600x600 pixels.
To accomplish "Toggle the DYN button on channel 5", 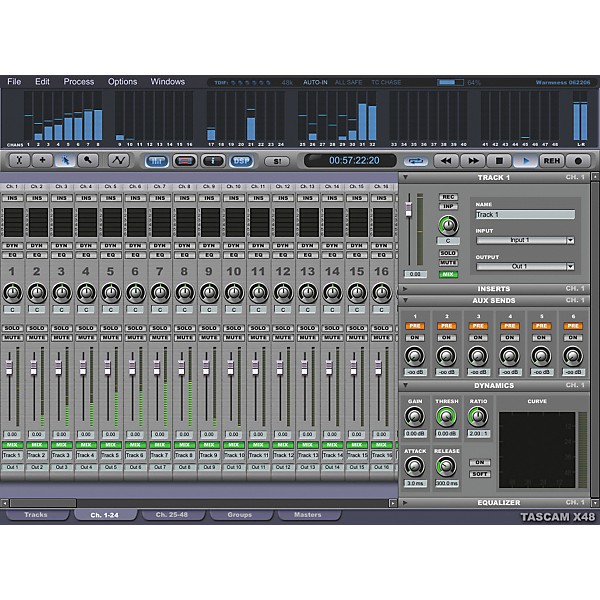I will 111,245.
